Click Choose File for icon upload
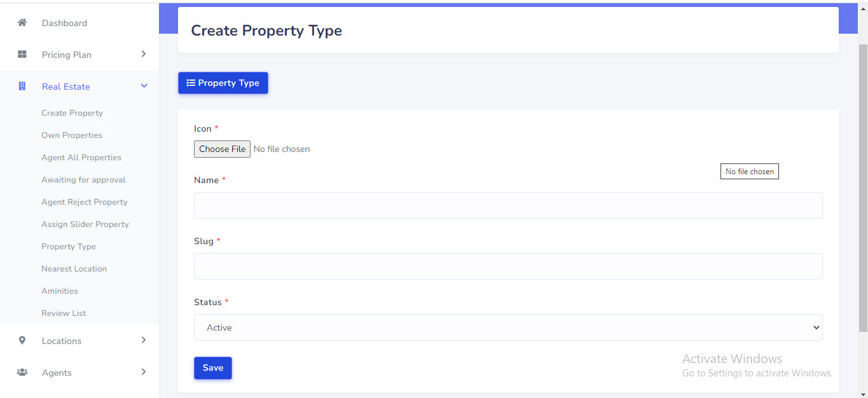The image size is (868, 398). pos(222,149)
